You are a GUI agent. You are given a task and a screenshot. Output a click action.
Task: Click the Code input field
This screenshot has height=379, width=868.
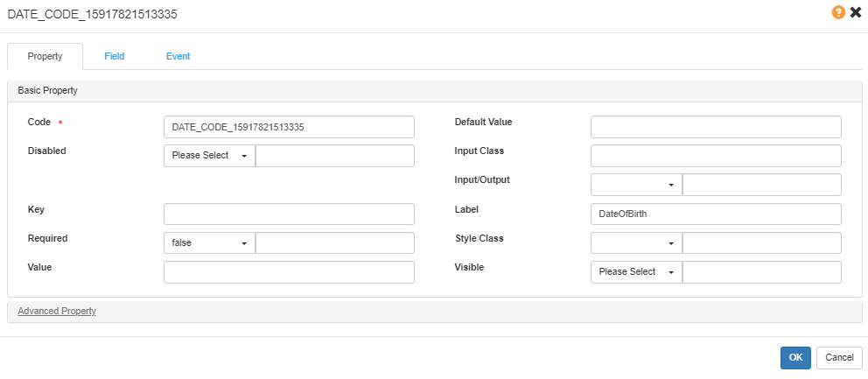pos(289,127)
